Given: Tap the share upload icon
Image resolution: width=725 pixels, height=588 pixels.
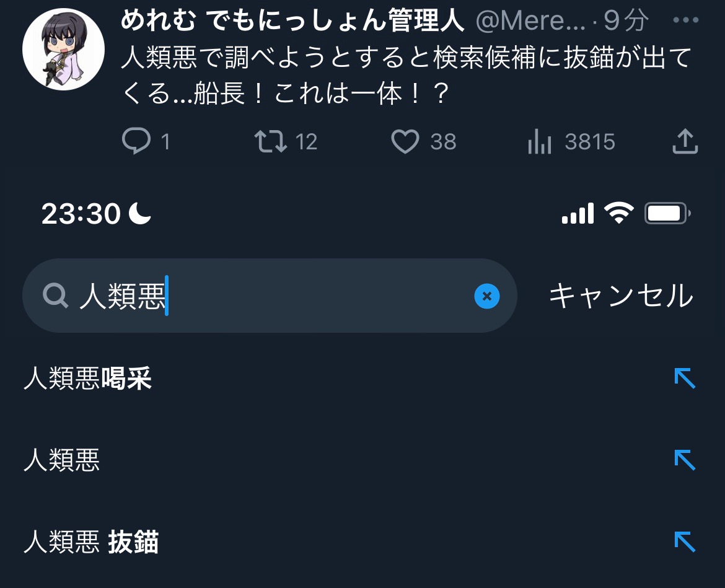Looking at the screenshot, I should [685, 141].
